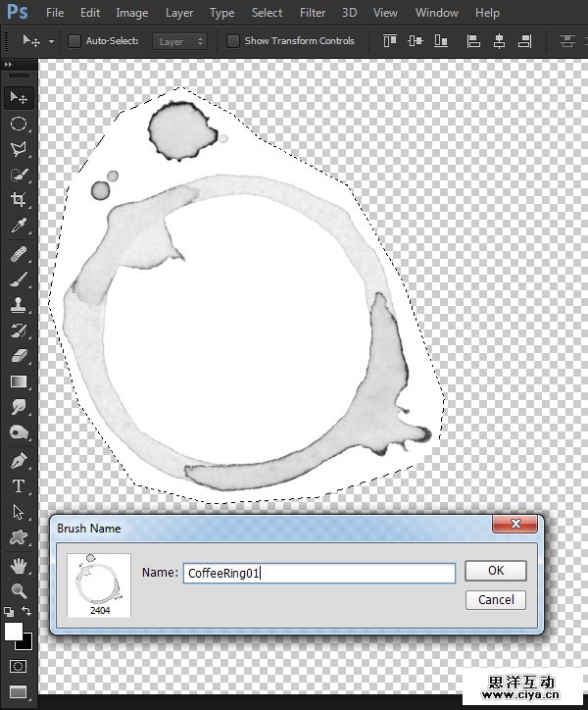
Task: Expand the tools panel double-arrow
Action: click(11, 65)
